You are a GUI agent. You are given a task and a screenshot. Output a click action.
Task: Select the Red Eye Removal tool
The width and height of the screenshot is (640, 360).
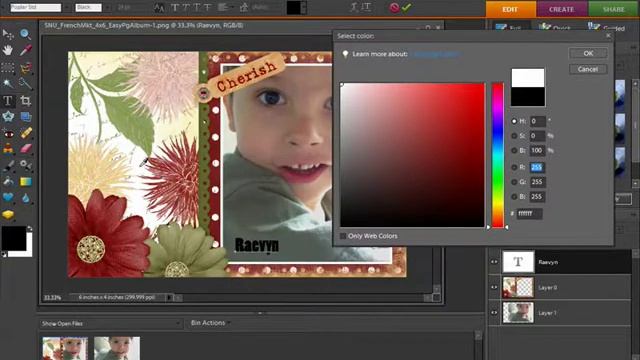(8, 133)
